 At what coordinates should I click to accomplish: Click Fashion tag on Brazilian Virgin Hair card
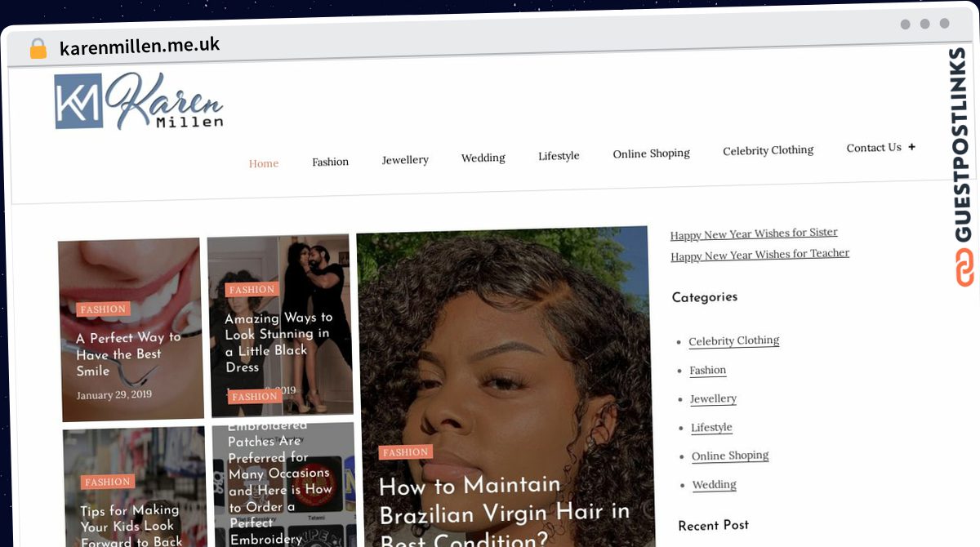(x=406, y=452)
